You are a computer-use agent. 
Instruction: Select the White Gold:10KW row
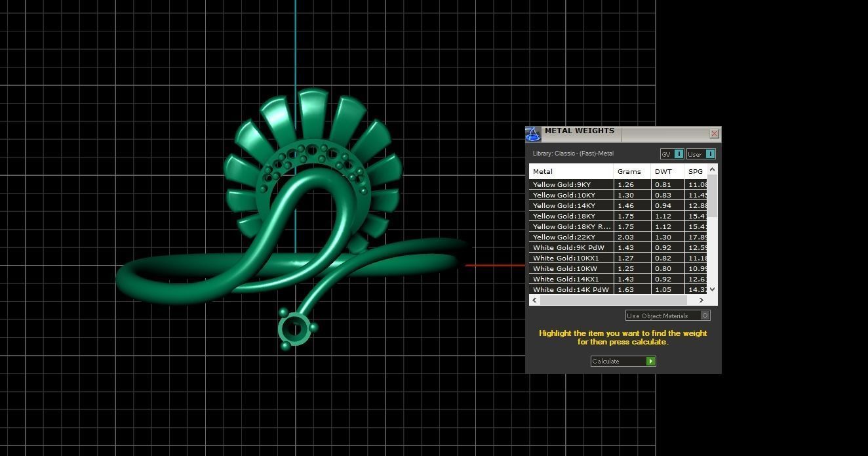tap(618, 268)
